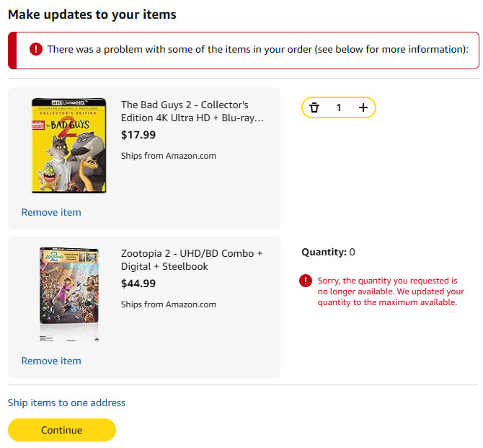Screen dimensions: 483x448
Task: Click Ships from Amazon.com under Bad Guys
Action: [169, 156]
